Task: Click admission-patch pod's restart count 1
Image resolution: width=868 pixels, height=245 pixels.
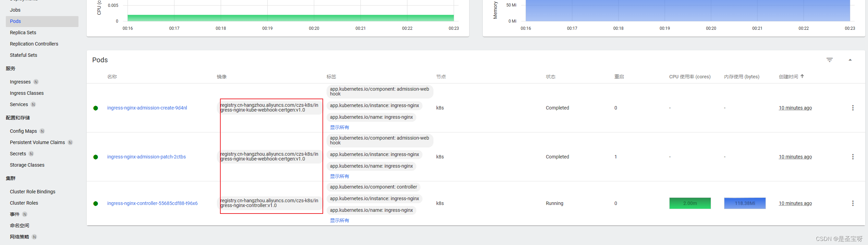Action: click(x=616, y=157)
